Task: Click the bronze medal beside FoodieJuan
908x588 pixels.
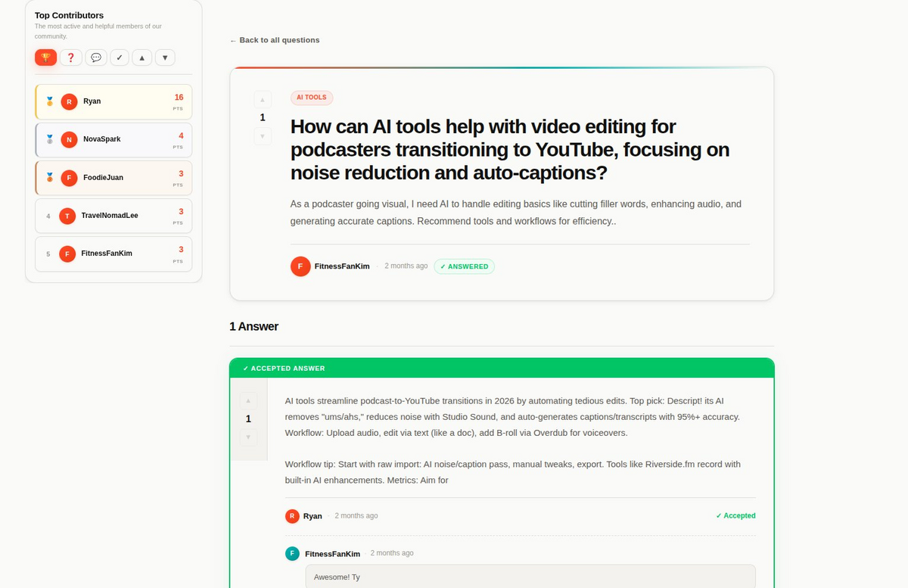Action: pos(50,178)
